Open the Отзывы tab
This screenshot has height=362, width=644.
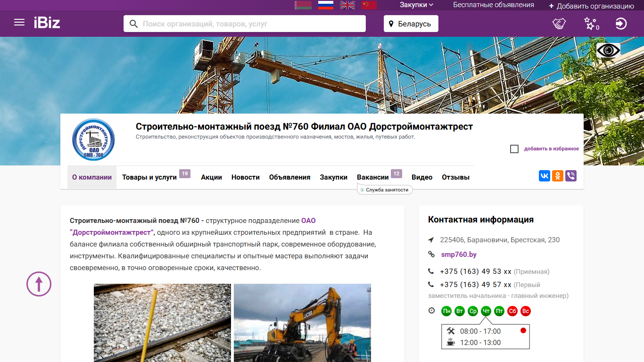click(455, 177)
